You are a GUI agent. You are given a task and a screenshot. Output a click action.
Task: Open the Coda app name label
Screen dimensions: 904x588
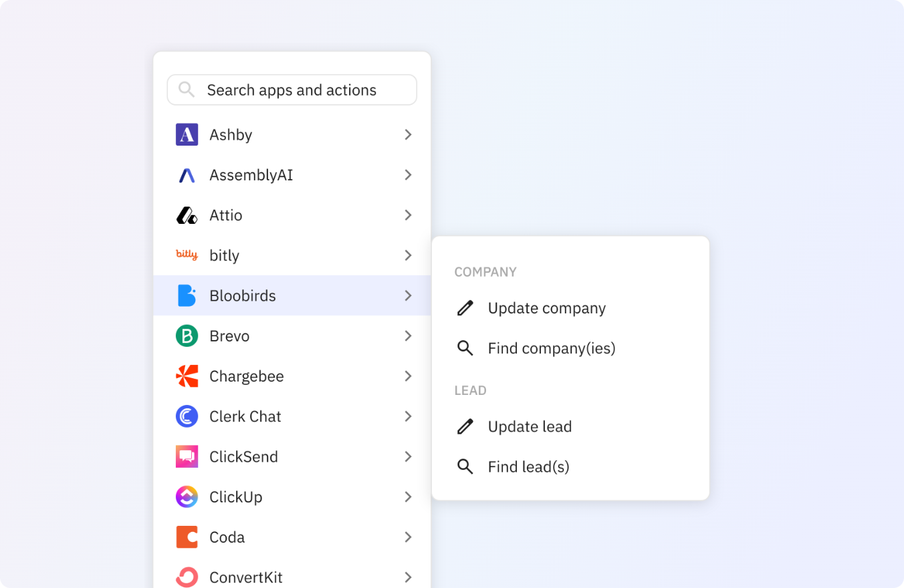227,537
